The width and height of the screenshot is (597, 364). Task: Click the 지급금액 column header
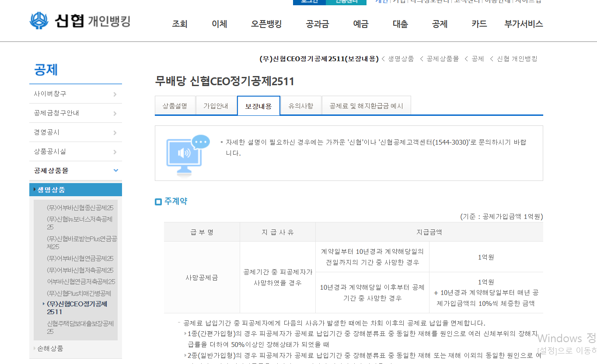(429, 232)
